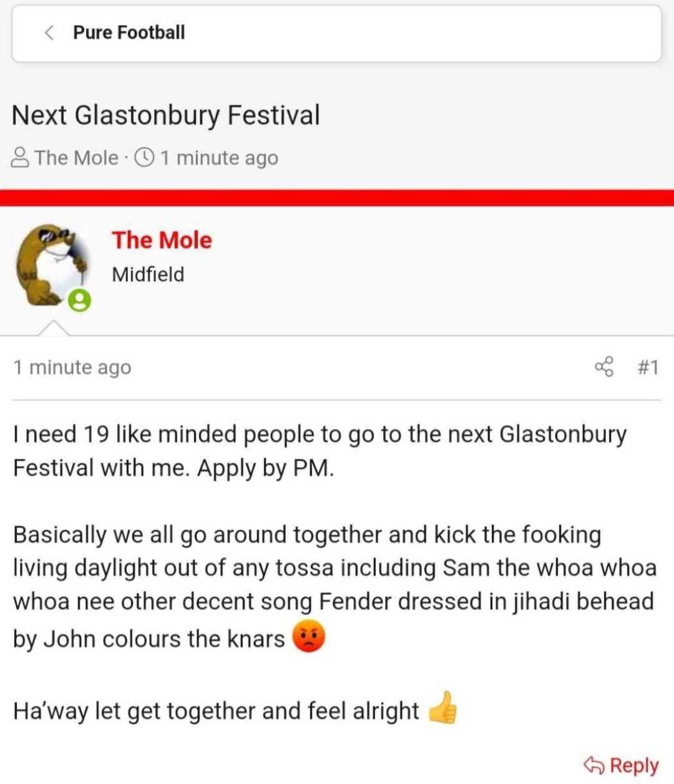
Task: Click the reply arrow icon
Action: point(593,764)
